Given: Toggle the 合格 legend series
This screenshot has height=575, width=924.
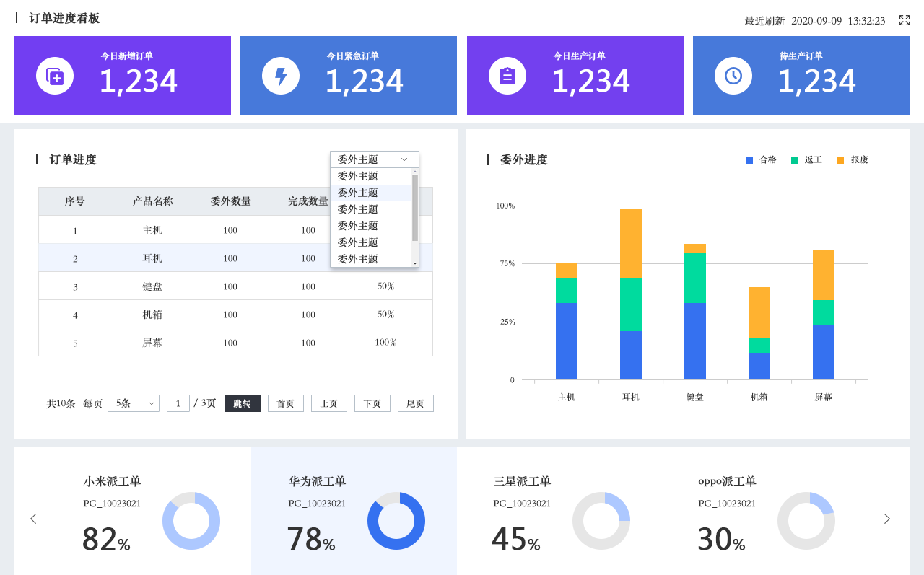Looking at the screenshot, I should pos(761,160).
